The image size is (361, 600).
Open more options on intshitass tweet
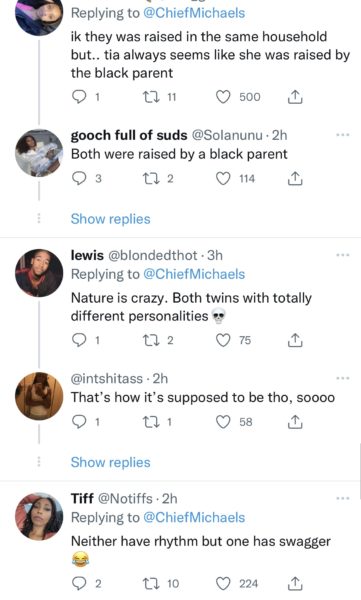pyautogui.click(x=343, y=378)
